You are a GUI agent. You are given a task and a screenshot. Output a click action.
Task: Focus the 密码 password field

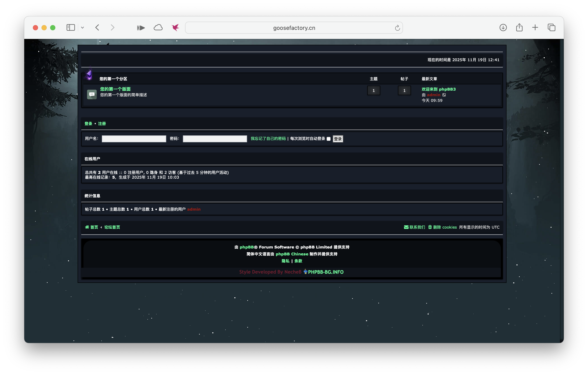[x=215, y=139]
